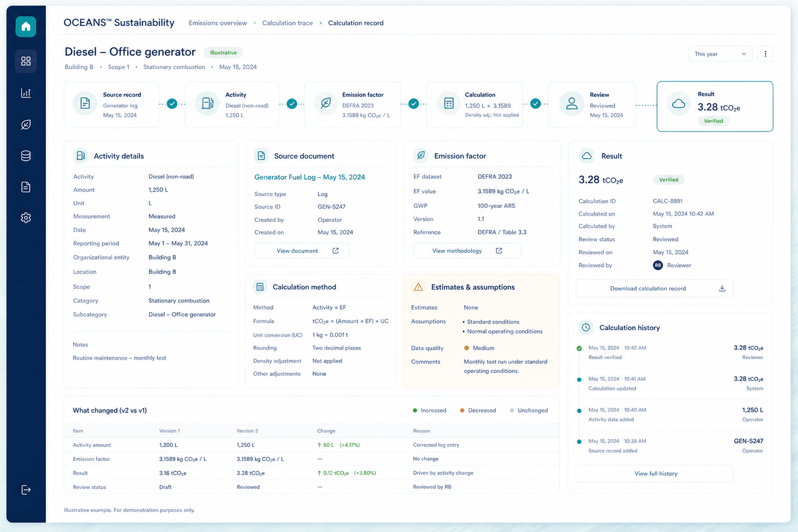Image resolution: width=798 pixels, height=532 pixels.
Task: Click the 1,200 L Version 1 cell
Action: [x=169, y=445]
